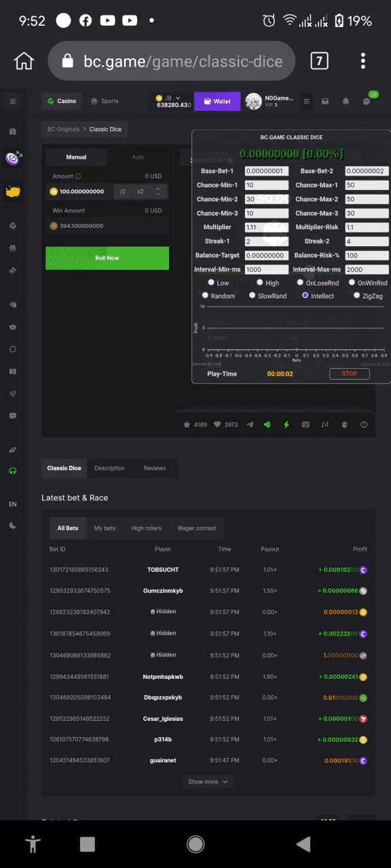Screen dimensions: 391x868
Task: Click the paper plane share icon
Action: pyautogui.click(x=250, y=425)
